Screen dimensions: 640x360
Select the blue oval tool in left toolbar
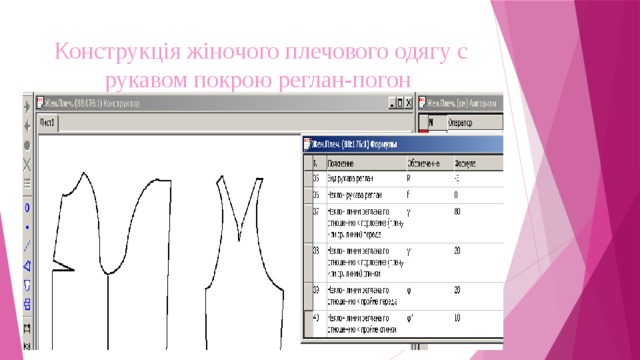pyautogui.click(x=27, y=208)
